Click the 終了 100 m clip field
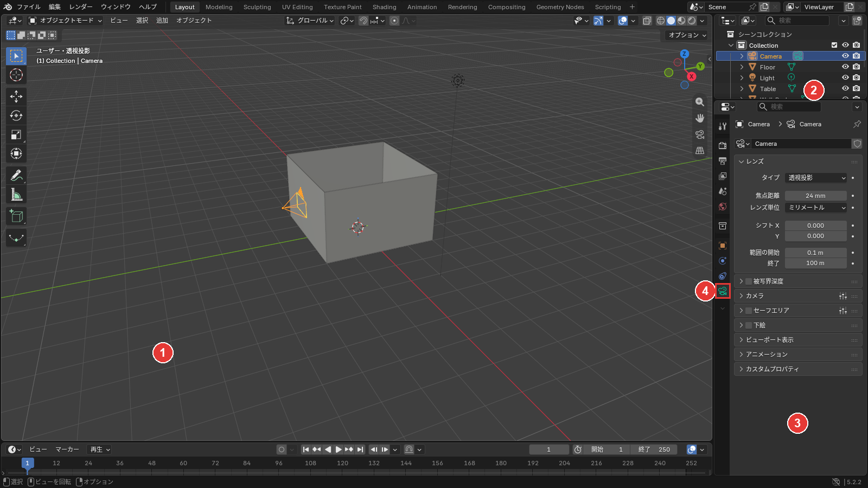The image size is (868, 488). [815, 264]
